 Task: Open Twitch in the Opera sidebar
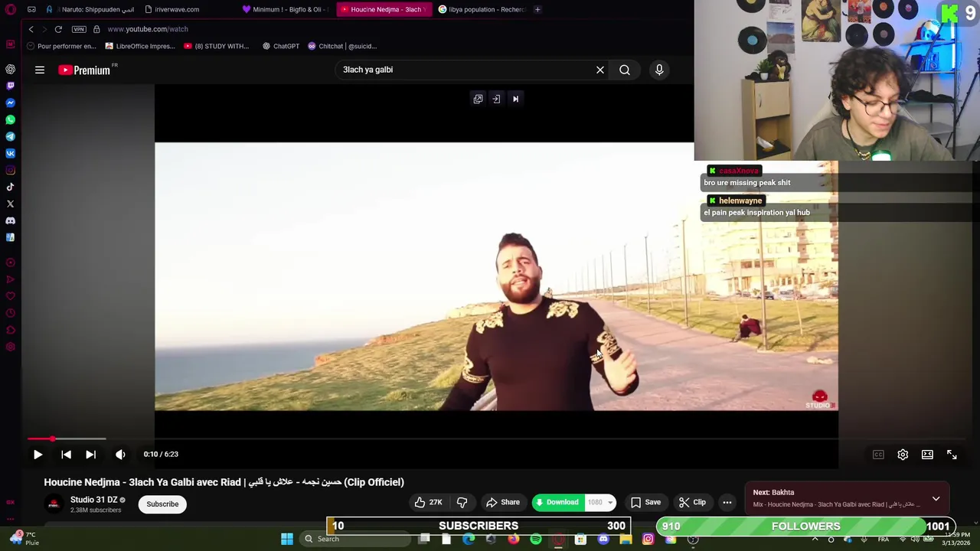point(10,86)
